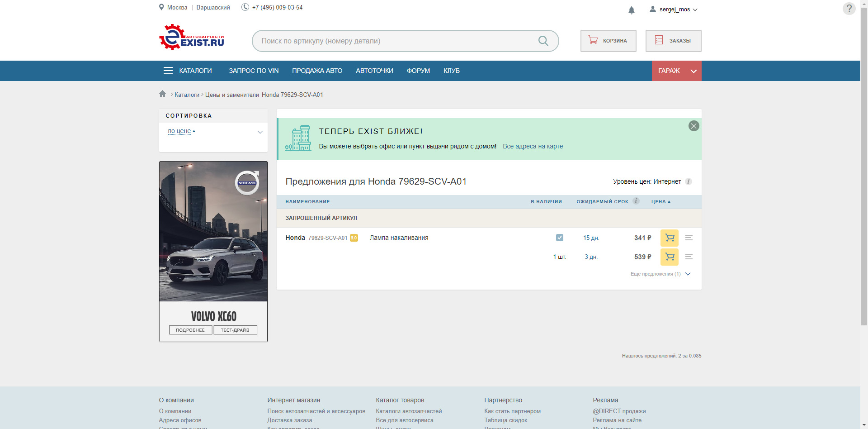This screenshot has height=429, width=868.
Task: Click the 5.0 rating badge
Action: pos(354,238)
